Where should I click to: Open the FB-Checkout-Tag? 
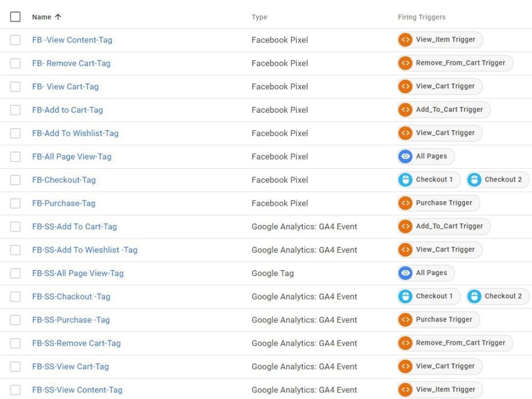pyautogui.click(x=64, y=180)
